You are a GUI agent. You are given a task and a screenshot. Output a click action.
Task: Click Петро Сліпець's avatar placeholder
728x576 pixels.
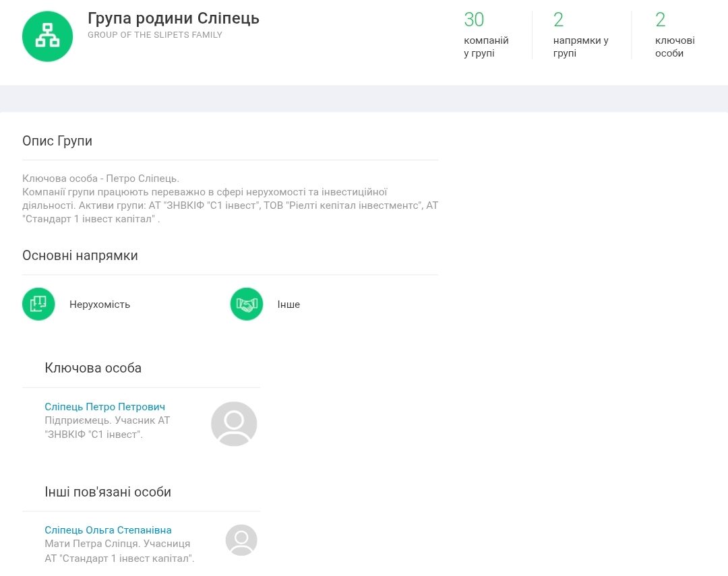point(234,424)
